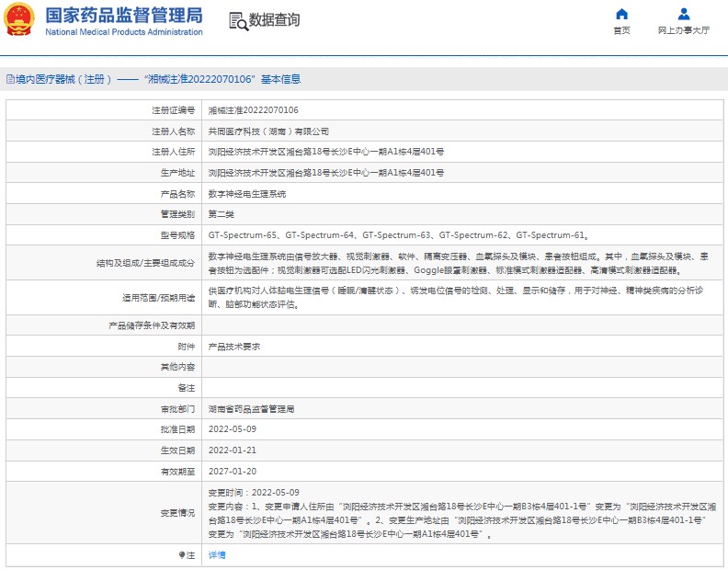Click the national emblem logo

tap(19, 19)
